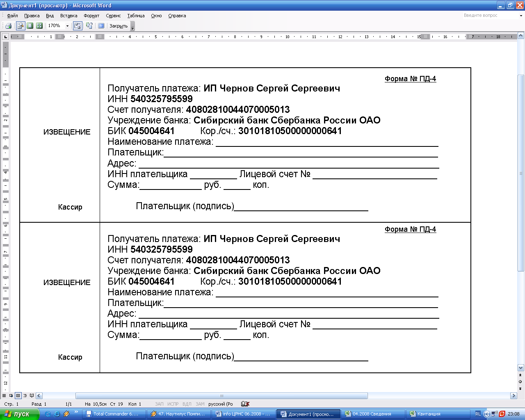Screen dimensions: 525x420
Task: Select the Multiple Pages view icon
Action: pos(39,26)
